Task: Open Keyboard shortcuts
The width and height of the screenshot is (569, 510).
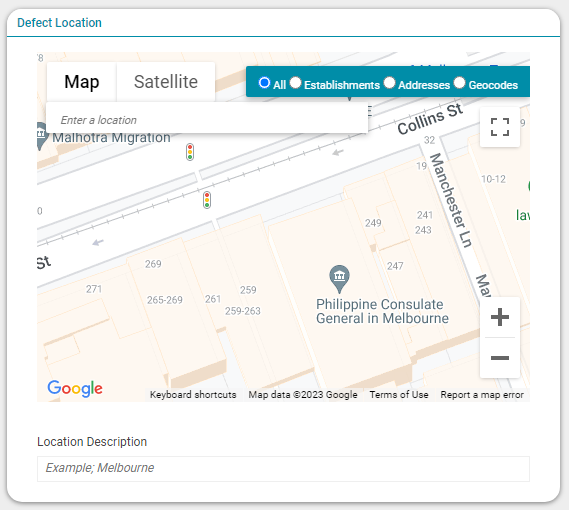Action: 193,395
